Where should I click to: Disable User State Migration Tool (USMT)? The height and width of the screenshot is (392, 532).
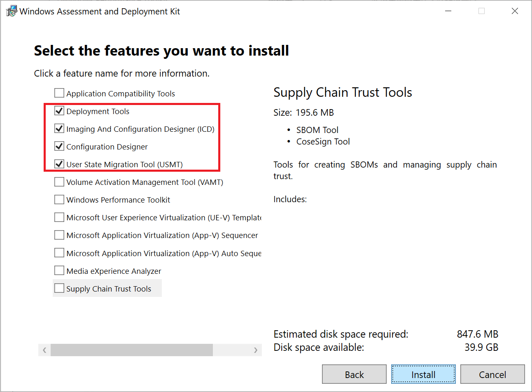click(x=59, y=164)
